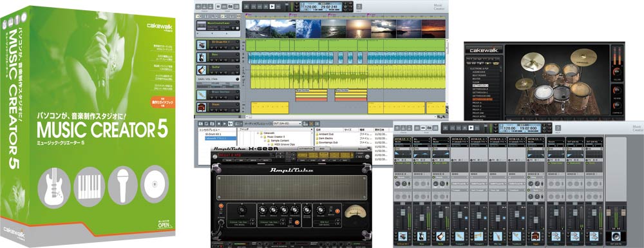Click the piano keyboard icon on product box

click(90, 187)
